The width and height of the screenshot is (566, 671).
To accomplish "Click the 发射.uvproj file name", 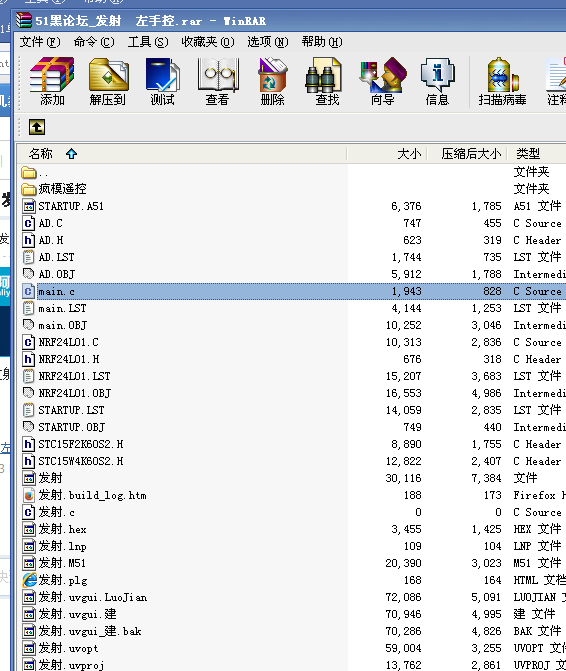I will (x=71, y=665).
